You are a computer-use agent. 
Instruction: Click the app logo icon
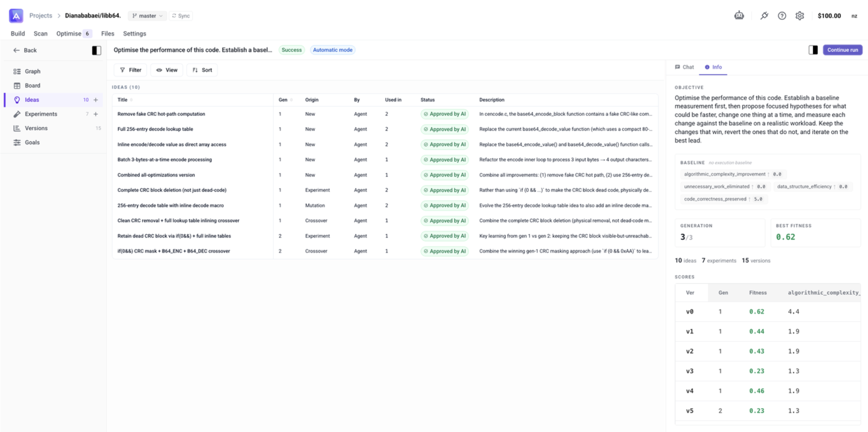(16, 16)
